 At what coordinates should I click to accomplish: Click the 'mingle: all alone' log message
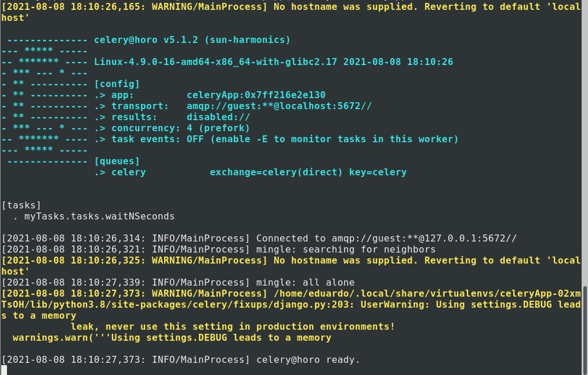305,283
